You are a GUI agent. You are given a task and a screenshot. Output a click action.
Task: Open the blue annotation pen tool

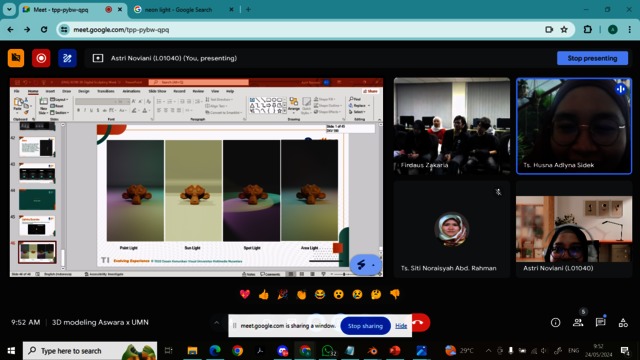coord(67,58)
